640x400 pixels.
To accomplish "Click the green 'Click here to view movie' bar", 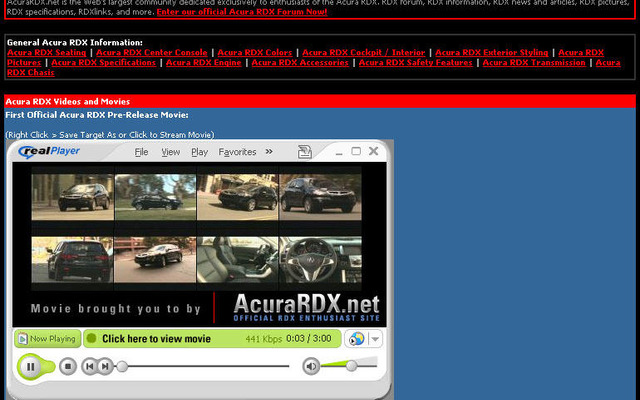I will (212, 339).
